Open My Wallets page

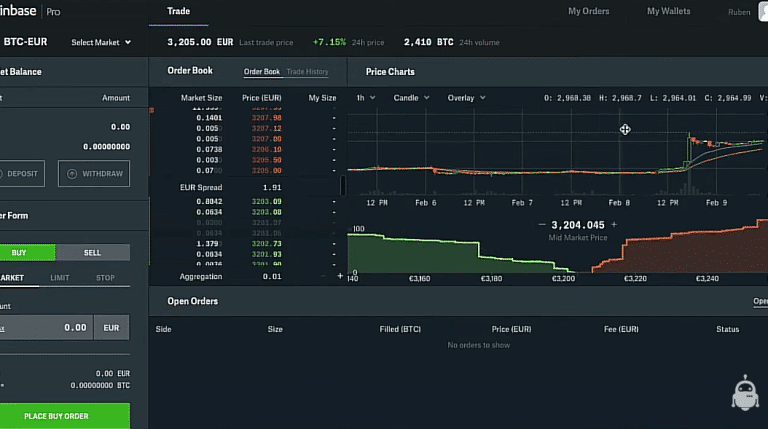(x=668, y=12)
